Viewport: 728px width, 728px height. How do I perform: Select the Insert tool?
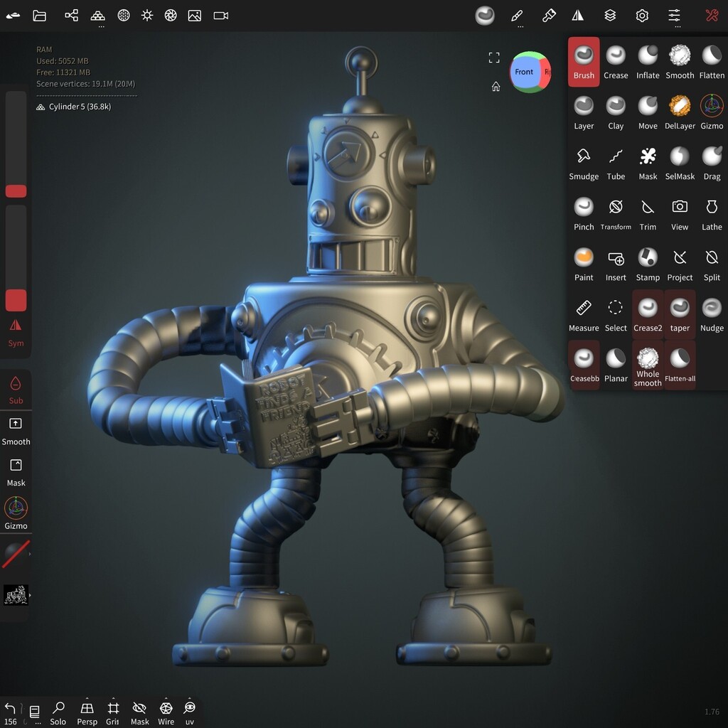[x=616, y=264]
